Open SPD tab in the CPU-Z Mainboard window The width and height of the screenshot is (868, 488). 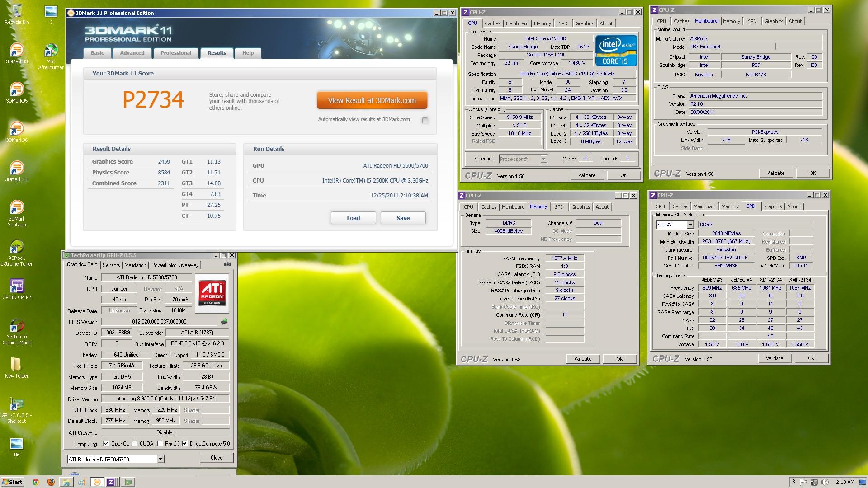[x=752, y=21]
